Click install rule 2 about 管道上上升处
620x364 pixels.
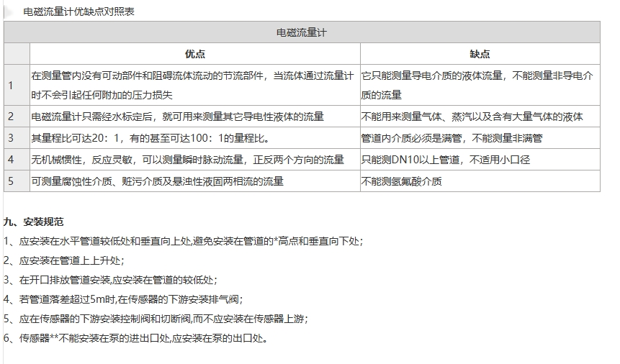[x=65, y=260]
